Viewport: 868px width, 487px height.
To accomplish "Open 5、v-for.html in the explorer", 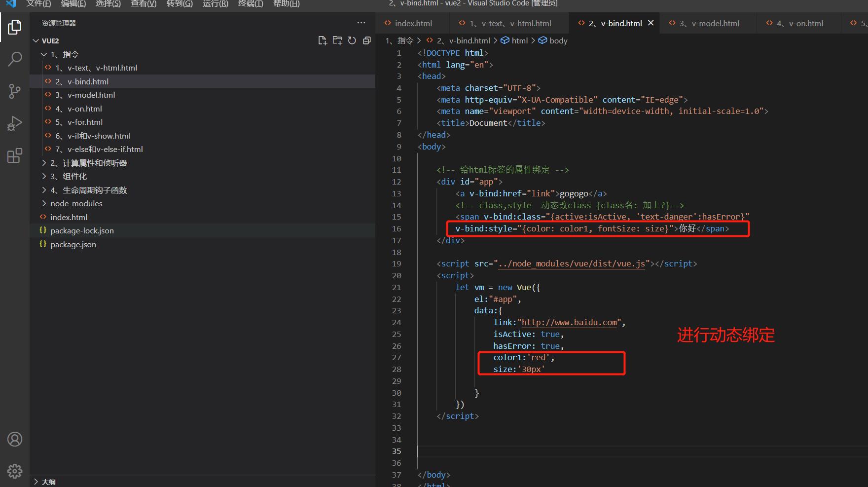I will tap(202, 122).
